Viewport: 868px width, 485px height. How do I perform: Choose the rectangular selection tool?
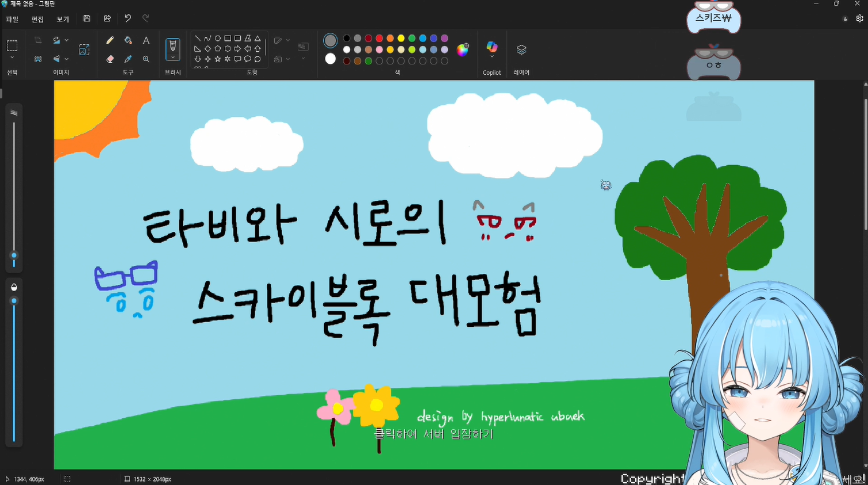pos(12,45)
